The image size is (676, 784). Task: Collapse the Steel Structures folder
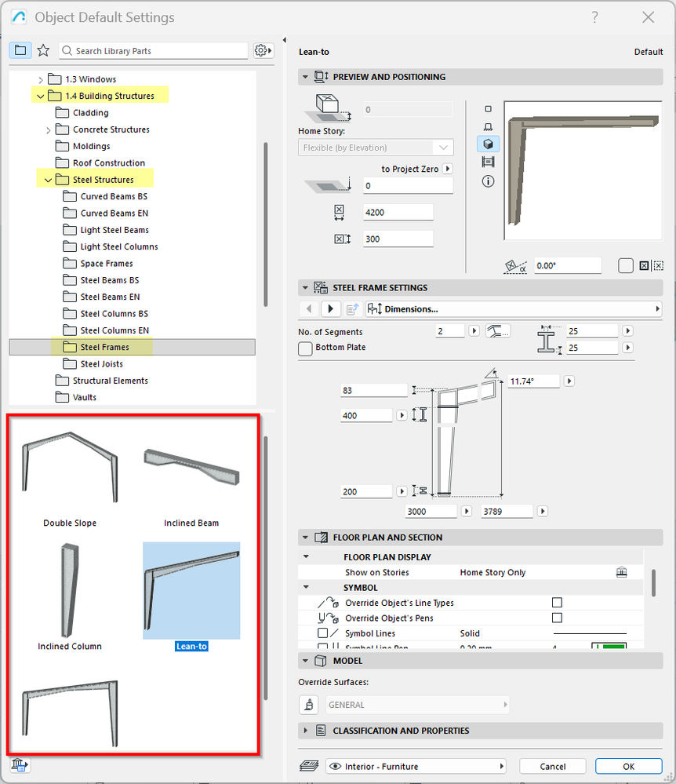point(48,180)
